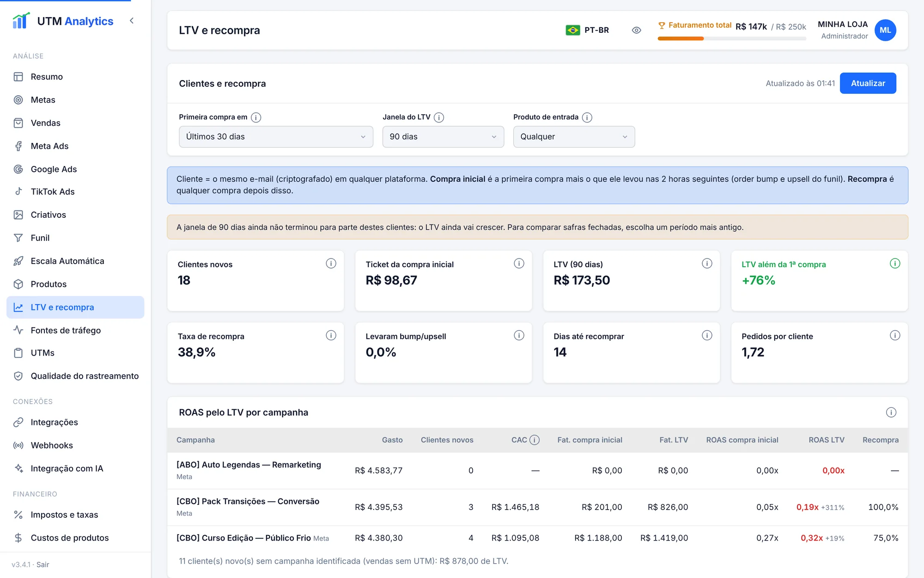
Task: Click the UTM Analytics logo
Action: coord(63,21)
